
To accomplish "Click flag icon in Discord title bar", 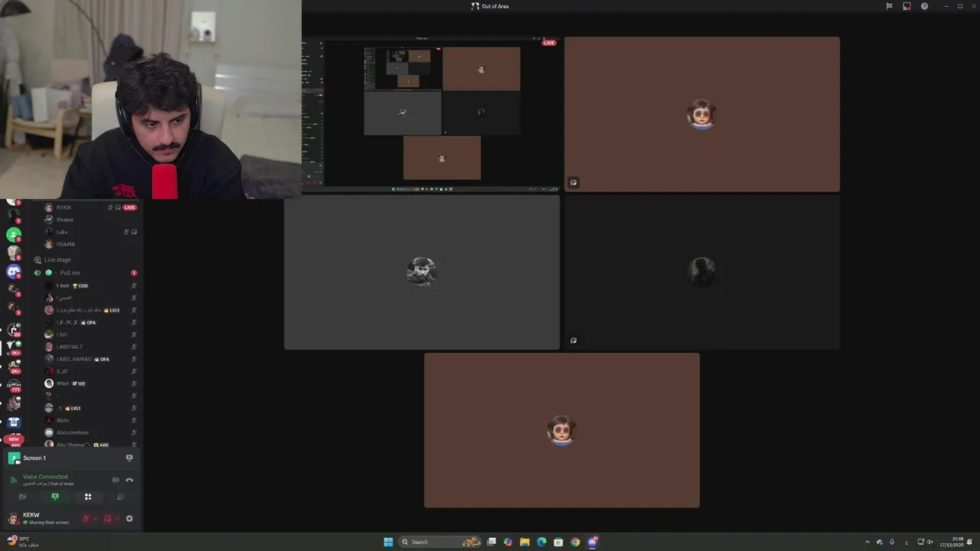I will 889,6.
